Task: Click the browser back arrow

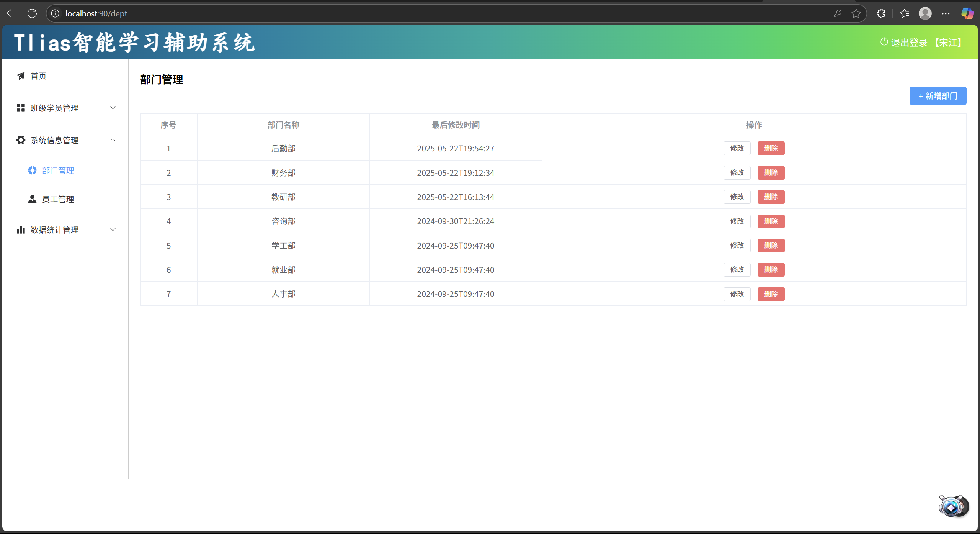Action: click(x=11, y=13)
